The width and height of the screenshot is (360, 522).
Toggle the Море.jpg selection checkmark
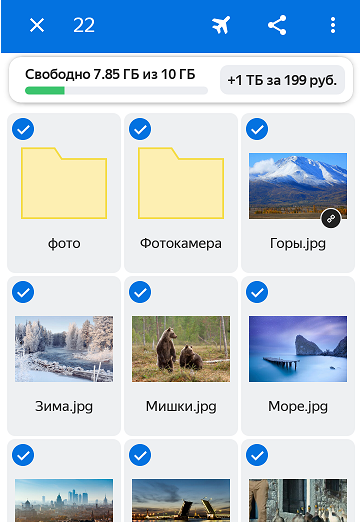tap(257, 292)
